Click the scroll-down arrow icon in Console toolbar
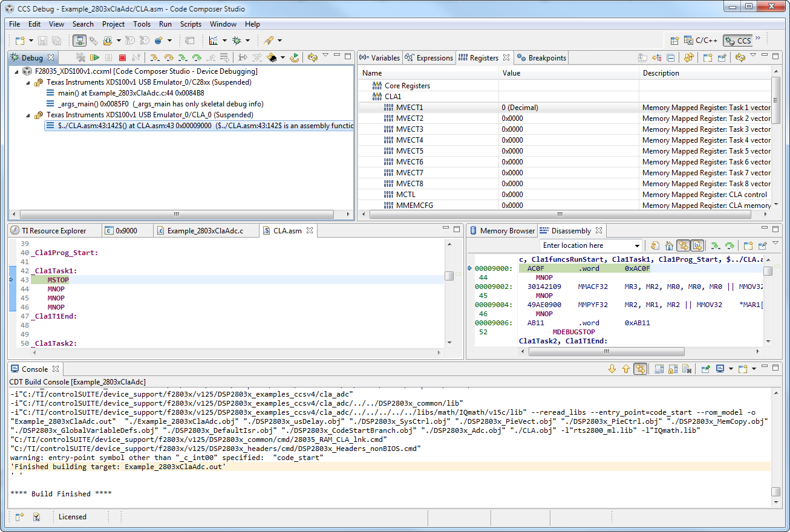Image resolution: width=790 pixels, height=532 pixels. click(612, 369)
